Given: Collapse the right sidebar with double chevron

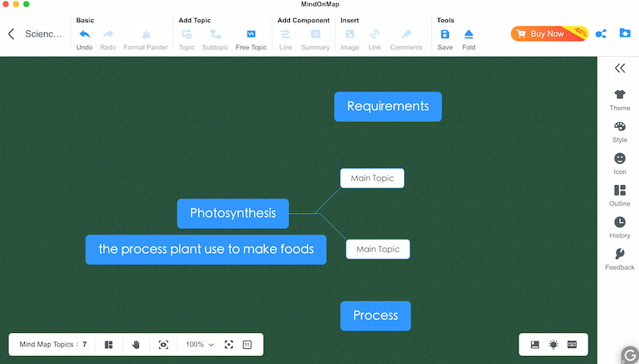Looking at the screenshot, I should [620, 69].
